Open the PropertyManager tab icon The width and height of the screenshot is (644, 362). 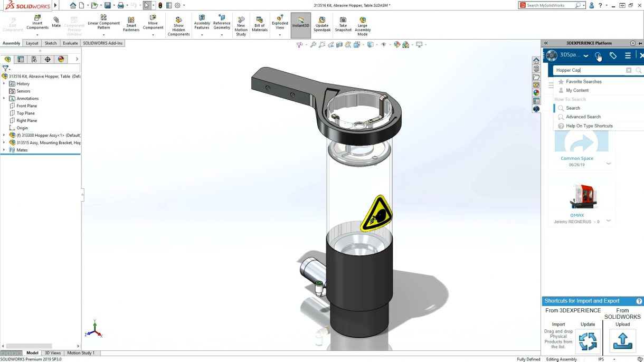pos(21,60)
